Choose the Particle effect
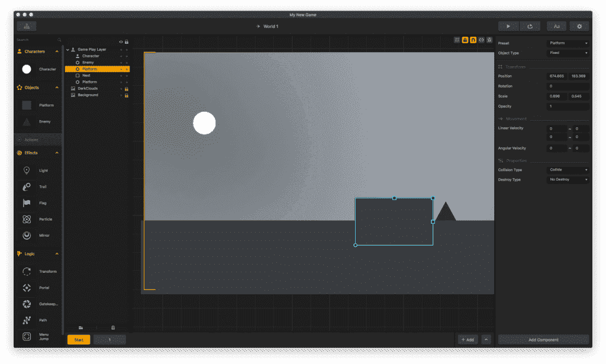The height and width of the screenshot is (364, 606). [27, 219]
